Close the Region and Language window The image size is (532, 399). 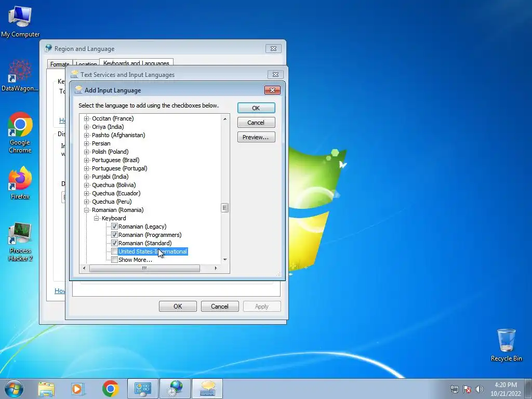pos(273,48)
